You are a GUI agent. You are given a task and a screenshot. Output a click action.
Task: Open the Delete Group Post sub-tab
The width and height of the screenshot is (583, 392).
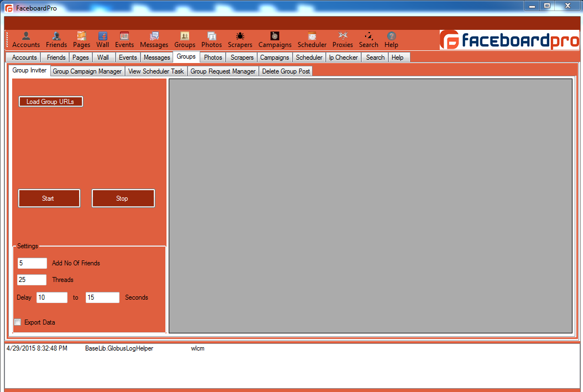(x=286, y=71)
